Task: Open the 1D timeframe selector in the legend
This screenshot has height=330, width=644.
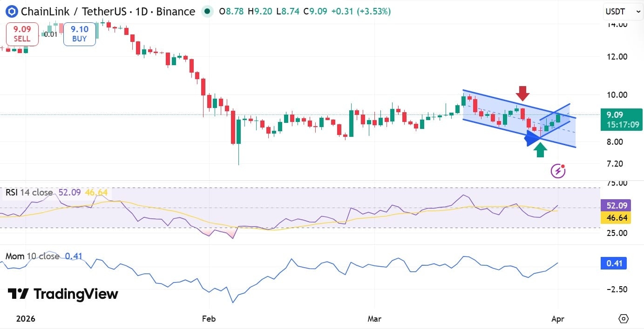Action: tap(142, 11)
